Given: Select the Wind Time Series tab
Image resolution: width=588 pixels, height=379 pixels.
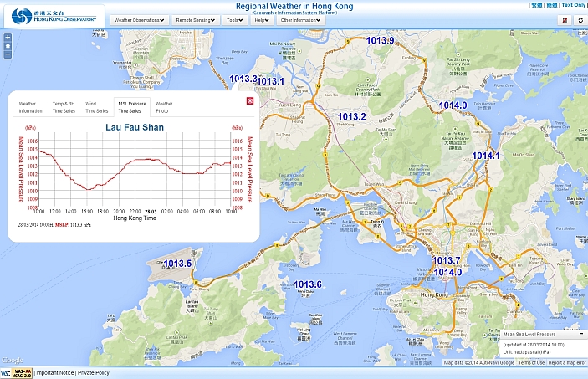Looking at the screenshot, I should (x=96, y=107).
